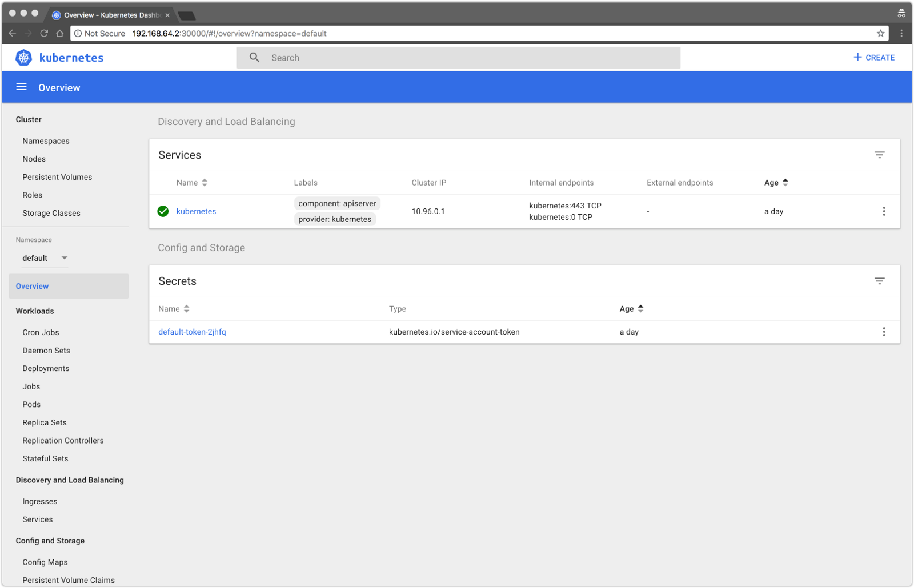Bookmark page with star icon
Viewport: 914px width, 588px height.
pyautogui.click(x=880, y=34)
